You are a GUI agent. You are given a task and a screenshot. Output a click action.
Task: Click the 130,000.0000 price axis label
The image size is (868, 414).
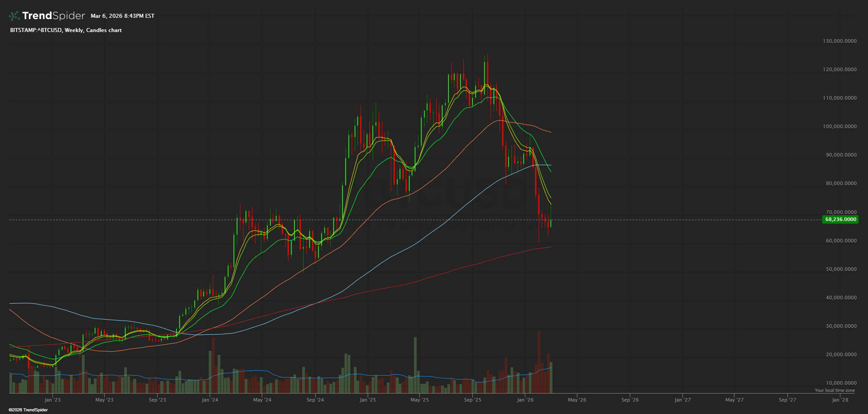pyautogui.click(x=840, y=41)
